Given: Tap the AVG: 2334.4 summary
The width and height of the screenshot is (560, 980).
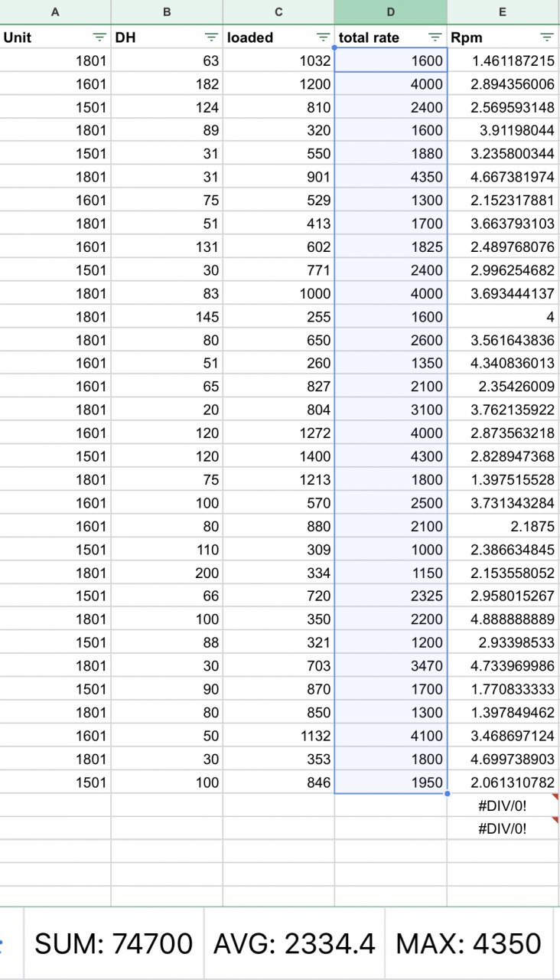Looking at the screenshot, I should tap(294, 944).
